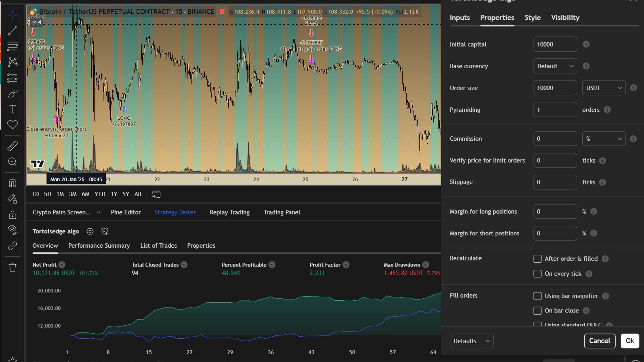The height and width of the screenshot is (362, 644).
Task: Click the Net Profit info icon
Action: point(62,265)
